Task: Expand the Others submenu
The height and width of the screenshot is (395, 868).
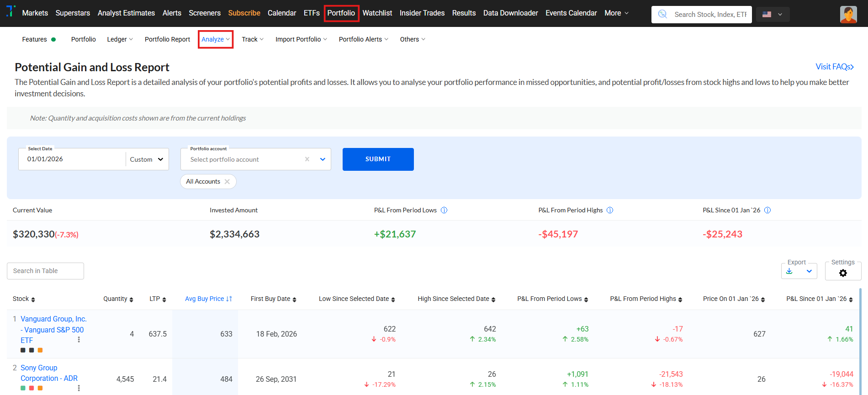Action: (x=413, y=39)
